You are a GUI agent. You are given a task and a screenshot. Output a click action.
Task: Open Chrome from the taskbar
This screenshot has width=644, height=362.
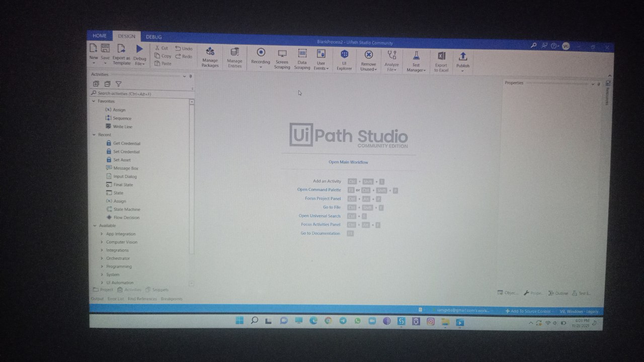pyautogui.click(x=328, y=320)
